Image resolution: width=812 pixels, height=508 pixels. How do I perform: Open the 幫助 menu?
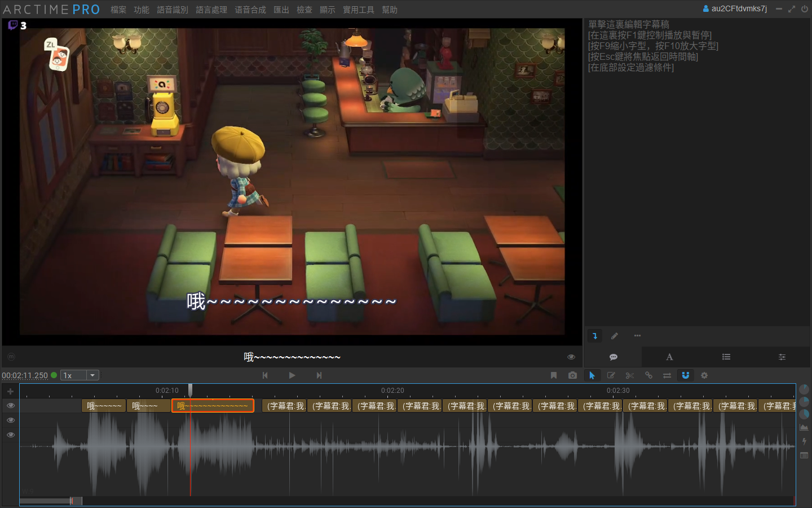[x=390, y=10]
